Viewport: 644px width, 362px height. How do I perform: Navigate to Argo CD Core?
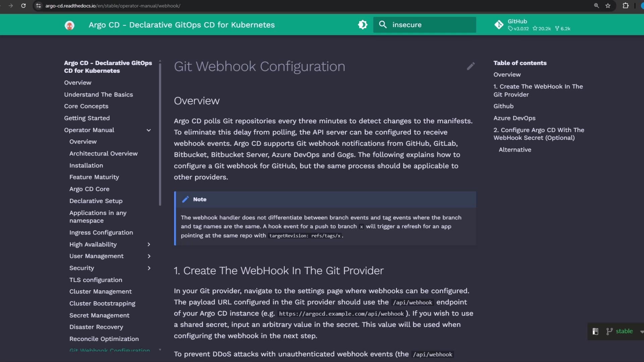point(89,189)
